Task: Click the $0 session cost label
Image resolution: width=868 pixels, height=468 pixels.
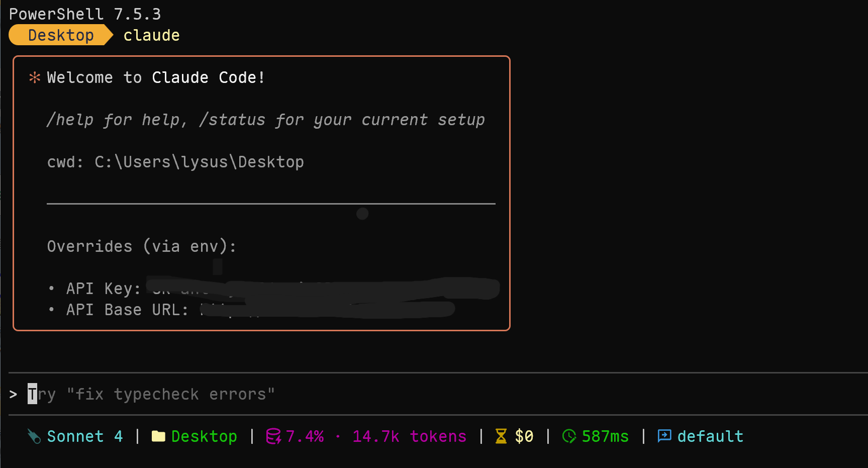Action: 524,436
